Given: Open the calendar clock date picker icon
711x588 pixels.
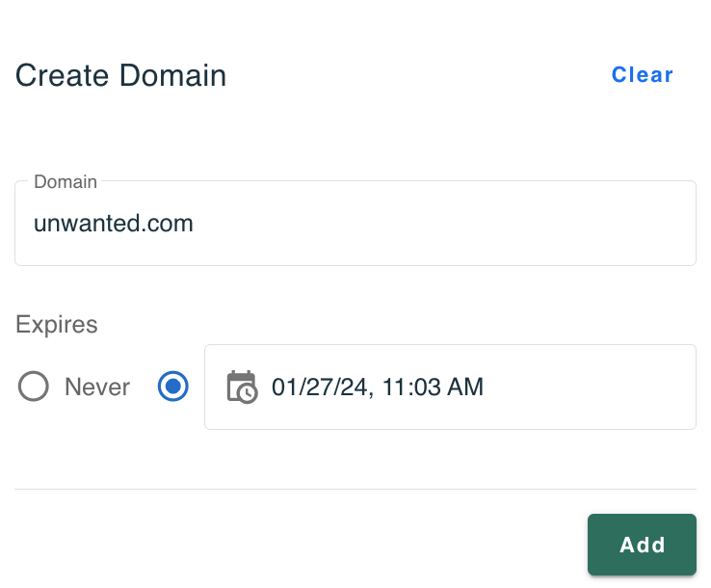Looking at the screenshot, I should point(242,387).
